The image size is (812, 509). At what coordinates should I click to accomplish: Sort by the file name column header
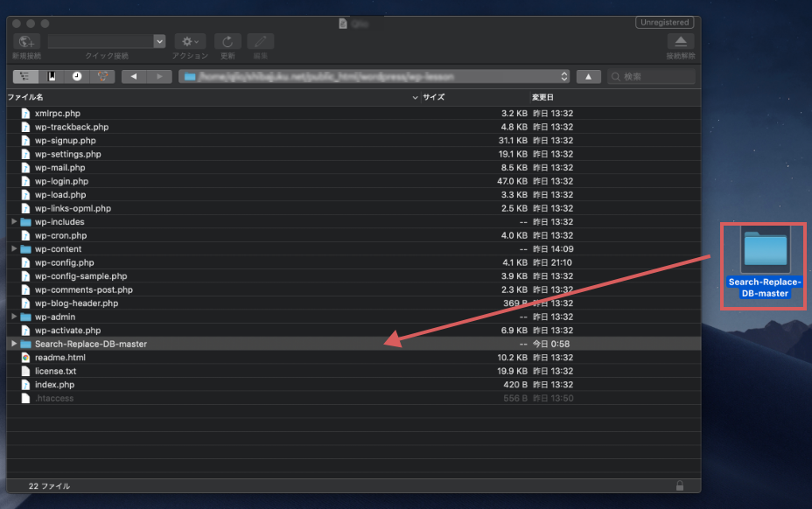tap(26, 97)
